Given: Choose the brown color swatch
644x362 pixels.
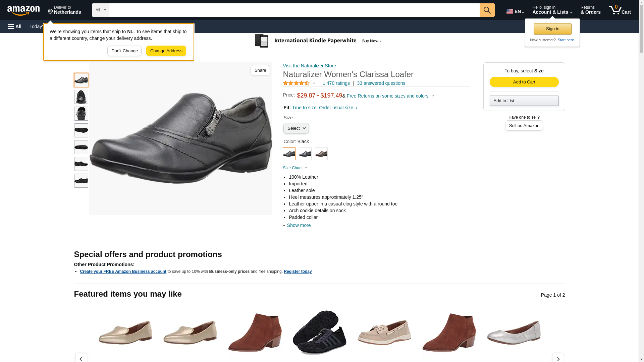Looking at the screenshot, I should pyautogui.click(x=321, y=154).
